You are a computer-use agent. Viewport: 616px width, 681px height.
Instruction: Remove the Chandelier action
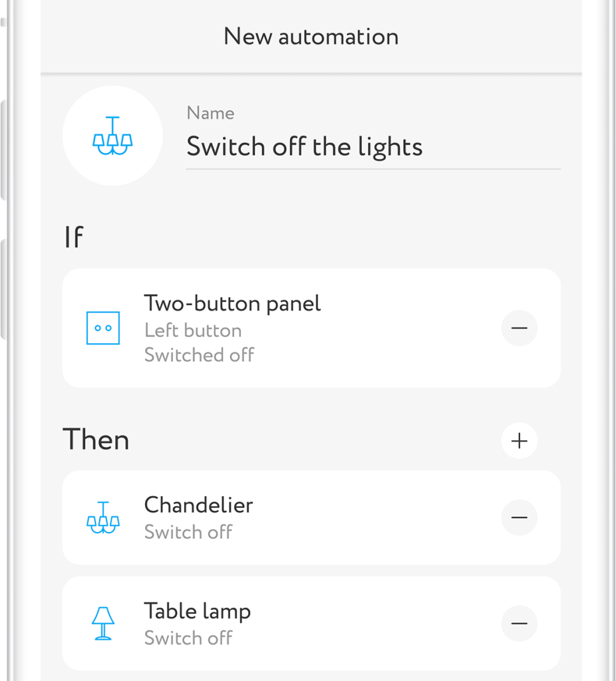pos(519,517)
